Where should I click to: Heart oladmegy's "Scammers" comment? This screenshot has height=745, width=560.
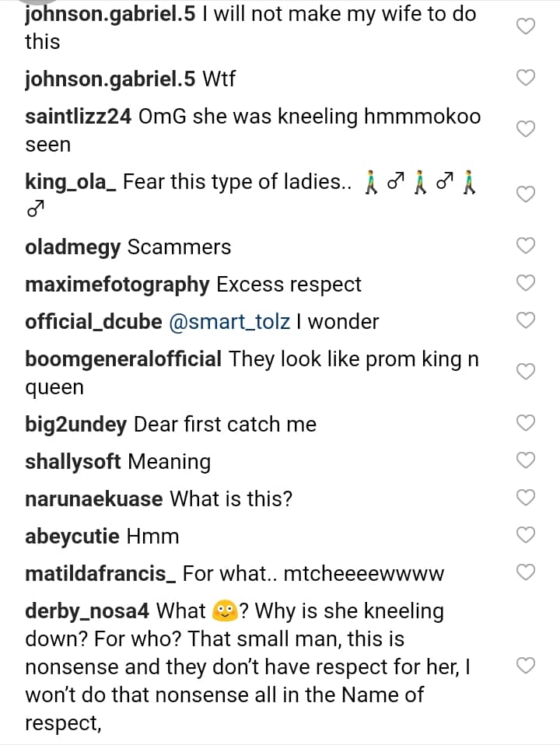(527, 247)
